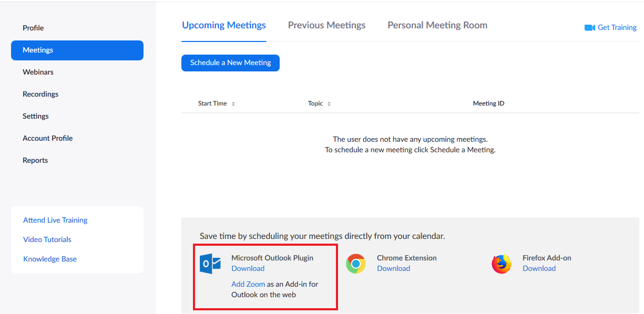The width and height of the screenshot is (644, 314).
Task: Click the Microsoft Outlook Plugin title text
Action: (x=272, y=258)
